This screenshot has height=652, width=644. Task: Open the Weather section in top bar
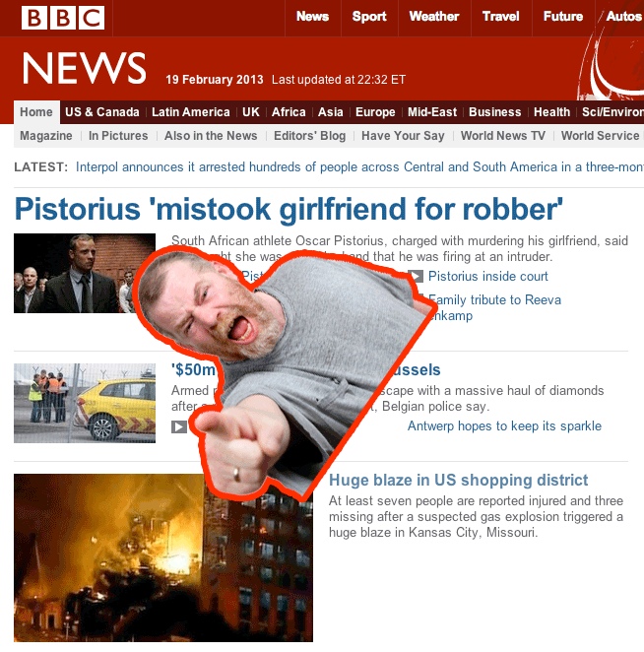pos(434,16)
